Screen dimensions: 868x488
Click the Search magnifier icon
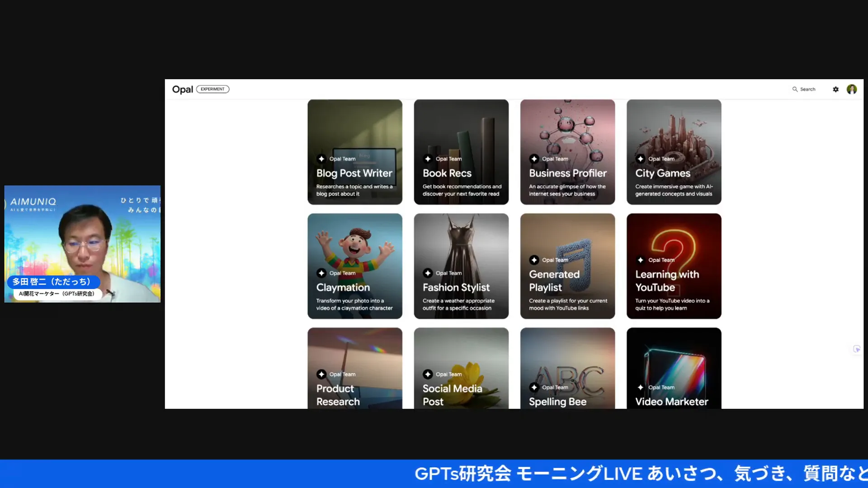795,89
